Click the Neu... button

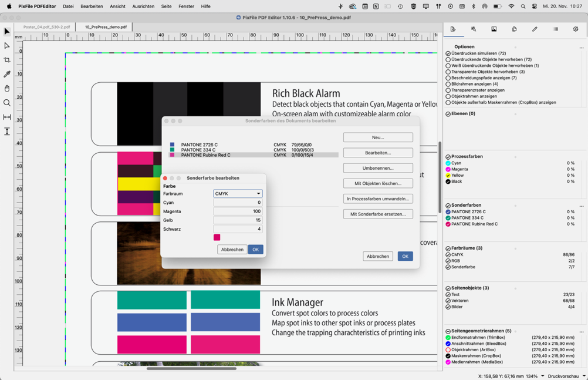pyautogui.click(x=378, y=137)
